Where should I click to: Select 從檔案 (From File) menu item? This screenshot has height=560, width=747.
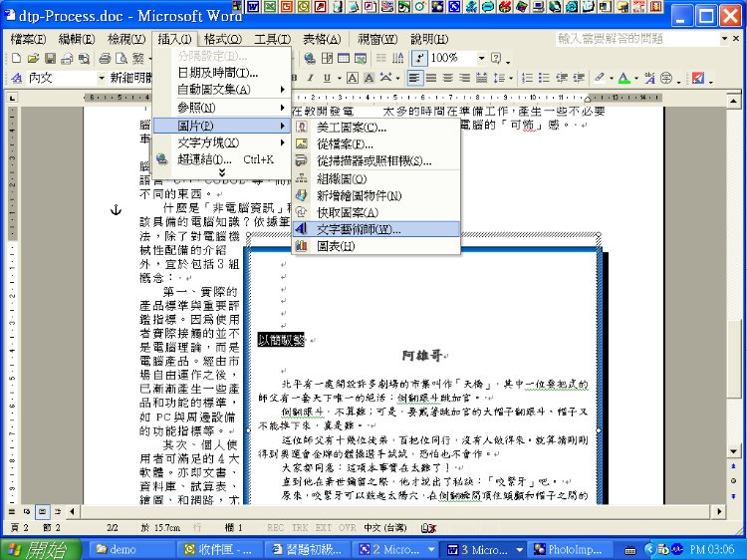click(376, 143)
